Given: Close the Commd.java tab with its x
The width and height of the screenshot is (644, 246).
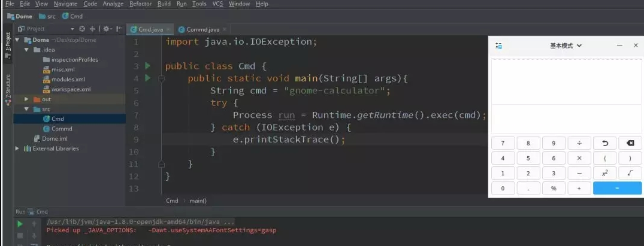Looking at the screenshot, I should point(225,29).
